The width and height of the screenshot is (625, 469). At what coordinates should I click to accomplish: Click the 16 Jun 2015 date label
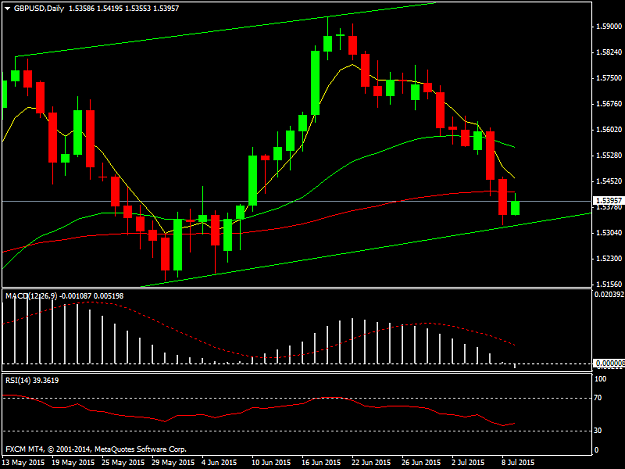pyautogui.click(x=321, y=462)
